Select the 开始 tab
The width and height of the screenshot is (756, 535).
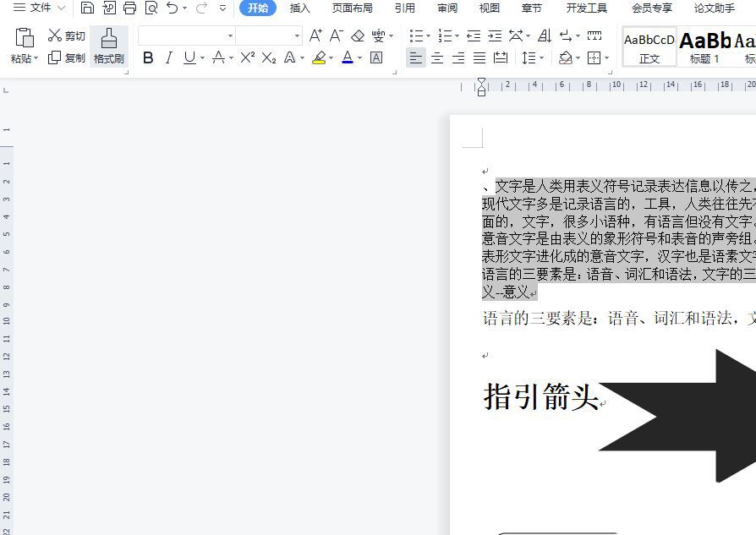click(x=258, y=8)
